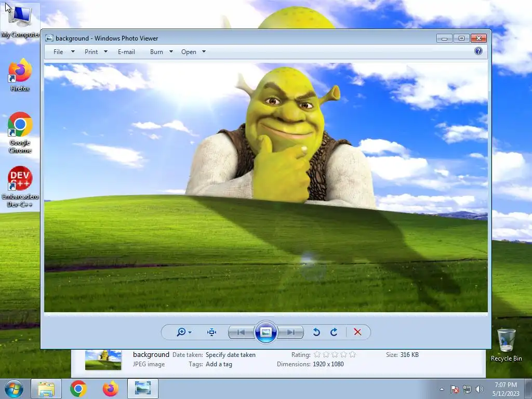
Task: Open the Action Center flag icon
Action: (x=455, y=389)
